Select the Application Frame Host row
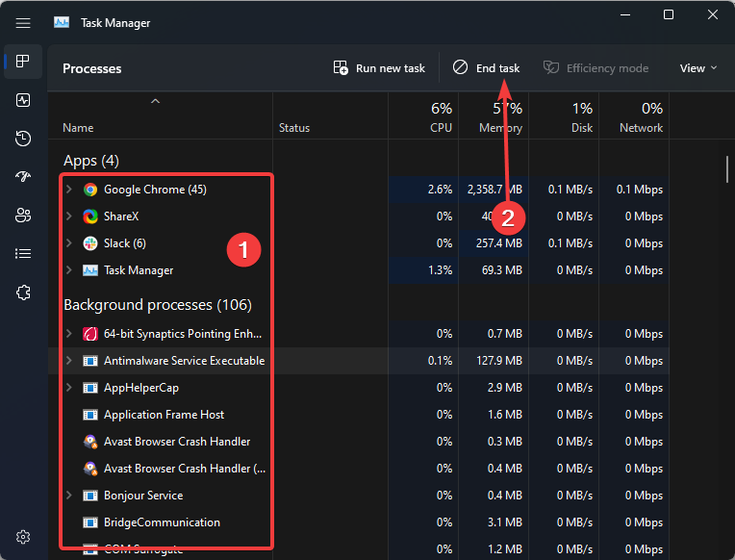 359,415
